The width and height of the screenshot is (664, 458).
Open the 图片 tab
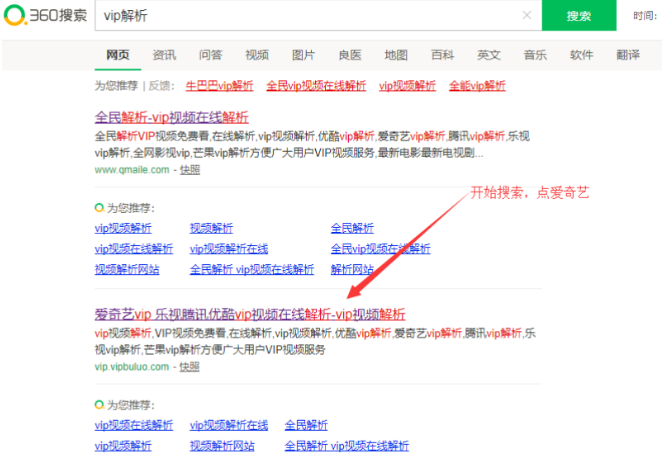[303, 55]
